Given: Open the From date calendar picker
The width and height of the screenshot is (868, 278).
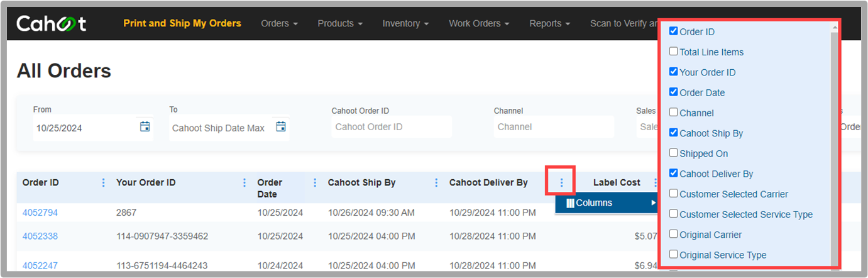Looking at the screenshot, I should [x=145, y=126].
